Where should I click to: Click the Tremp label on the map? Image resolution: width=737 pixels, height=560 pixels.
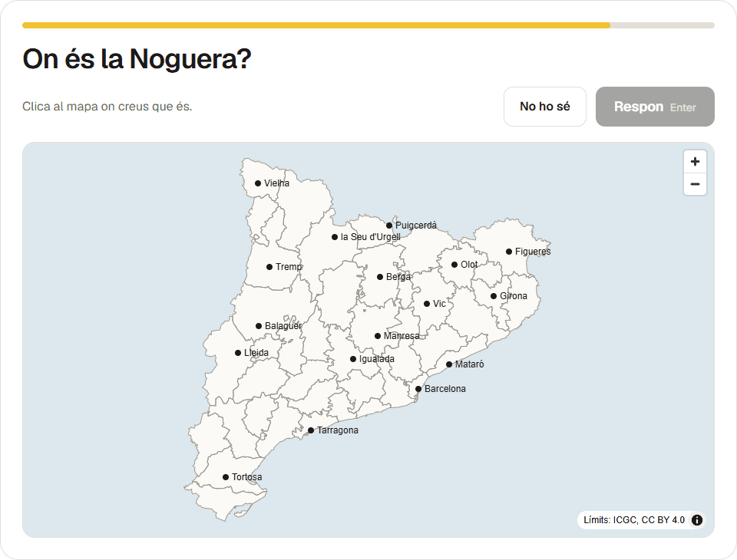pos(289,267)
